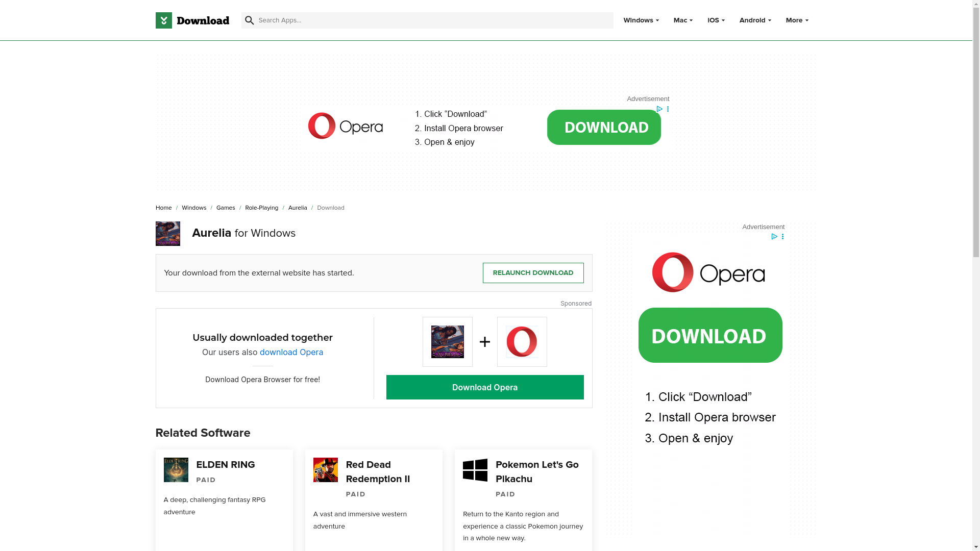Expand the Android dropdown menu
Image resolution: width=980 pixels, height=551 pixels.
pos(755,20)
